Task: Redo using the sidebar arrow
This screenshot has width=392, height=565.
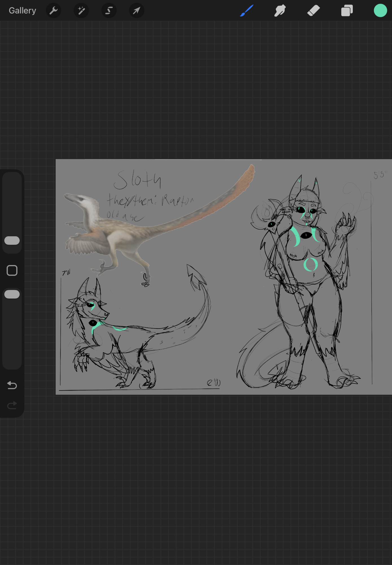Action: 12,406
